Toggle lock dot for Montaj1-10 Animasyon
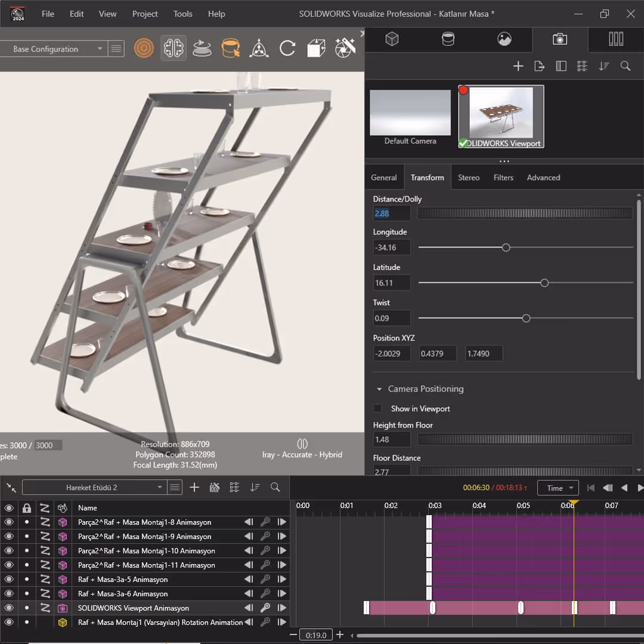The height and width of the screenshot is (644, 644). [x=27, y=551]
